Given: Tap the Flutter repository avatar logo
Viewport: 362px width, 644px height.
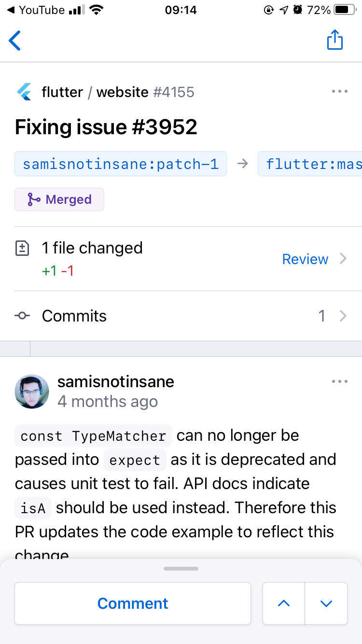Looking at the screenshot, I should [x=25, y=92].
